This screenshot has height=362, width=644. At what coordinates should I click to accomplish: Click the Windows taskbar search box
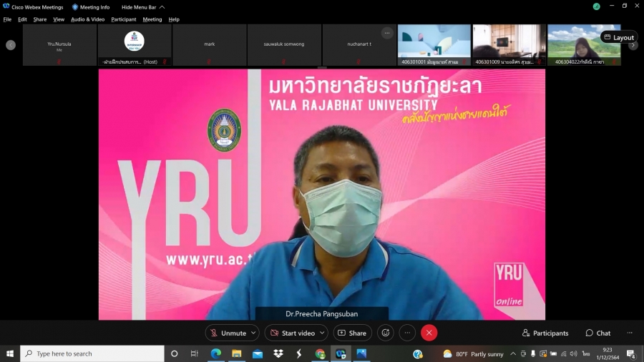point(93,353)
